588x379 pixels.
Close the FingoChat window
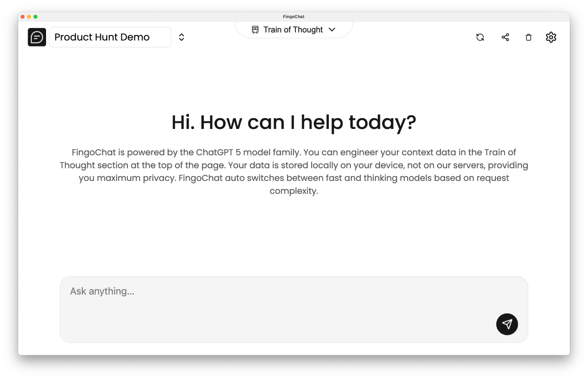click(x=23, y=17)
